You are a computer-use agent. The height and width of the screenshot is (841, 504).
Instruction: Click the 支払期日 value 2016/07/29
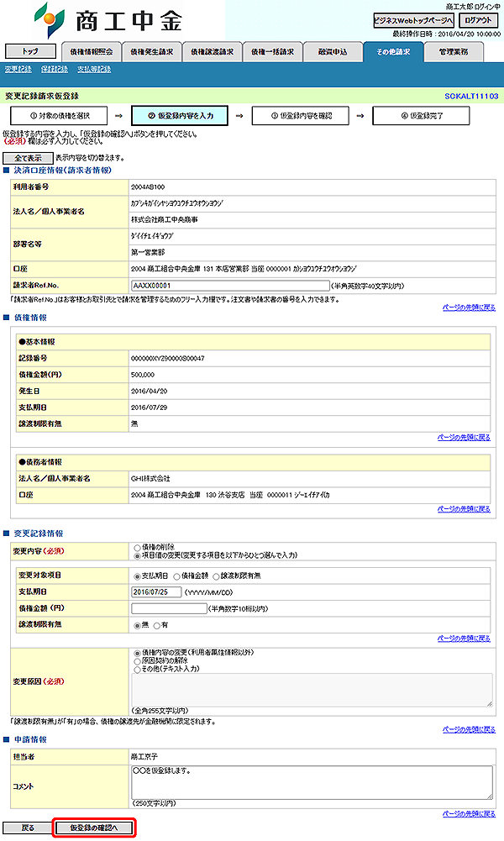[x=149, y=407]
